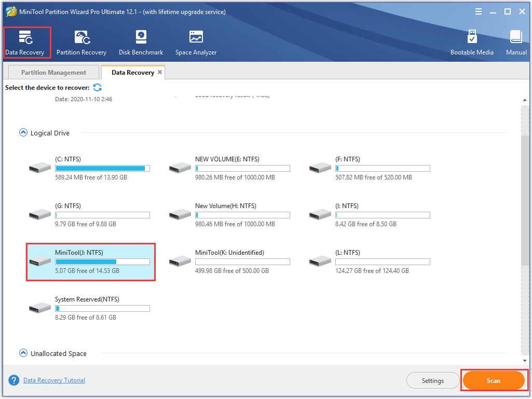Select the text '507.82 MB free of 520.00 MB'
This screenshot has height=399, width=532.
pyautogui.click(x=374, y=177)
